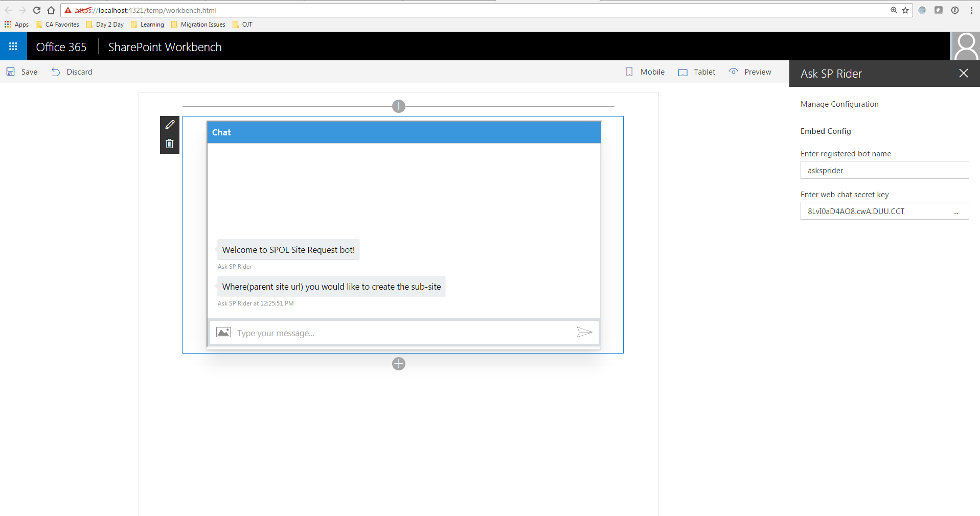980x516 pixels.
Task: Save the workbench page
Action: coord(22,72)
